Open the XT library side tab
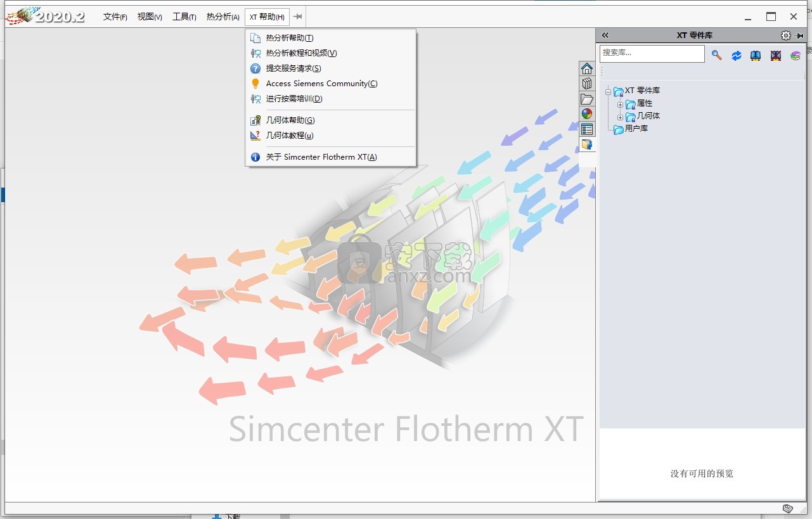This screenshot has height=519, width=812. coord(587,144)
